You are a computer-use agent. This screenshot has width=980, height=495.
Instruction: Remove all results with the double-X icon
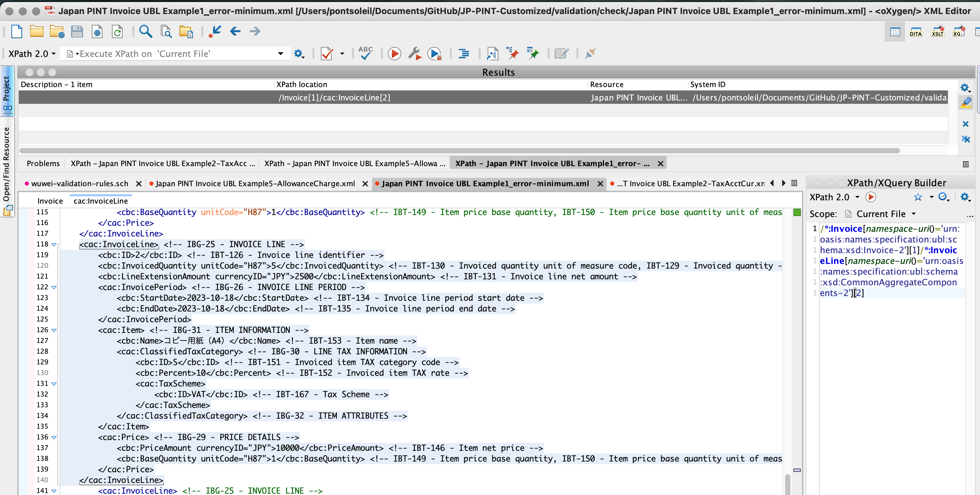[x=966, y=139]
